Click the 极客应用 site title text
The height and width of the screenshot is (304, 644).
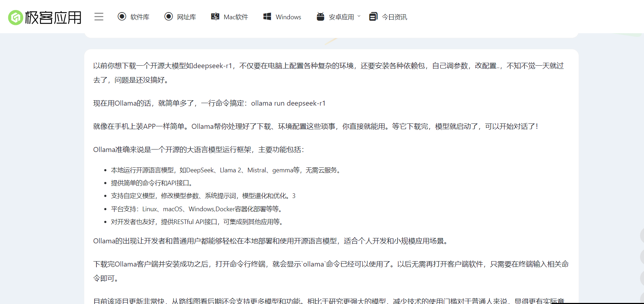point(53,17)
